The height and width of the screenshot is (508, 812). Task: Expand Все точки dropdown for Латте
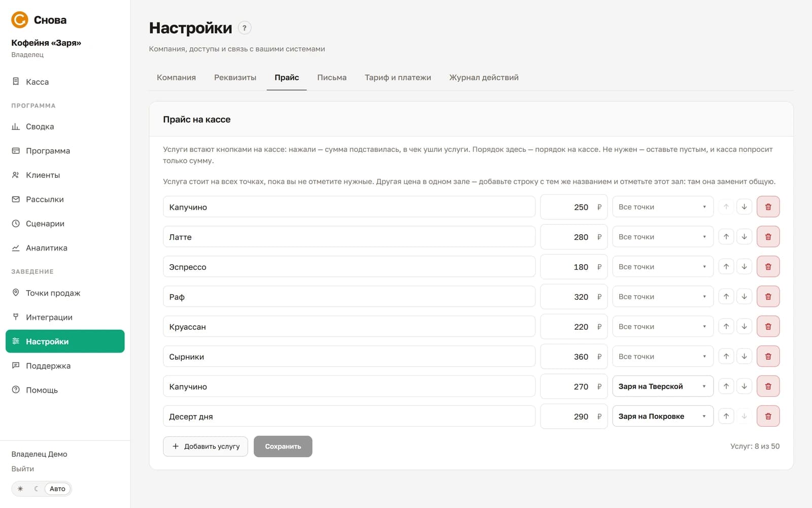click(663, 237)
